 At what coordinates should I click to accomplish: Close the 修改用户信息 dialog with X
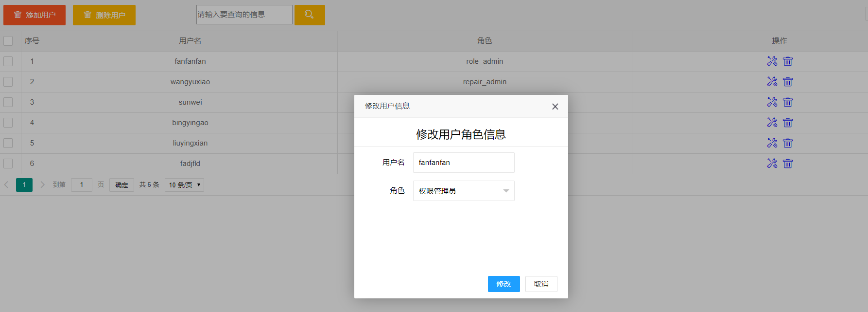click(555, 107)
